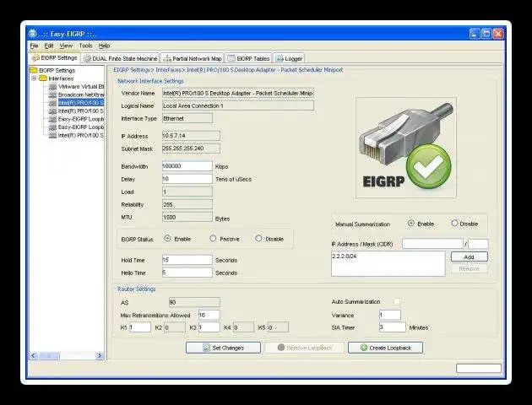Set EIGRP Status to Passive
The height and width of the screenshot is (405, 532).
point(213,238)
